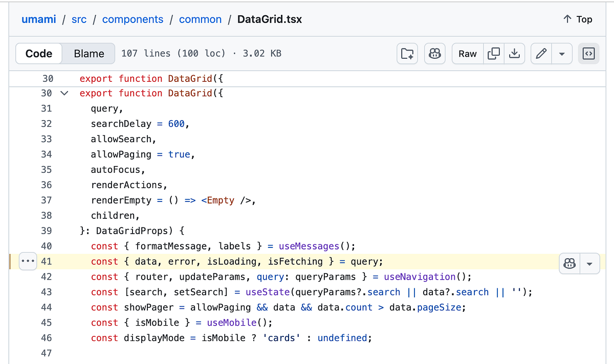The image size is (614, 364).
Task: Open more edit options dropdown arrow
Action: pyautogui.click(x=562, y=54)
